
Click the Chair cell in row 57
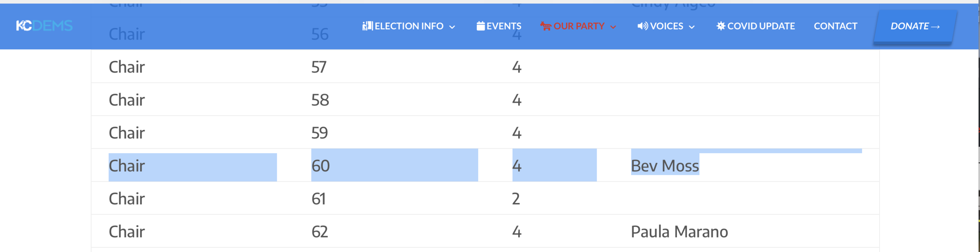[x=127, y=67]
